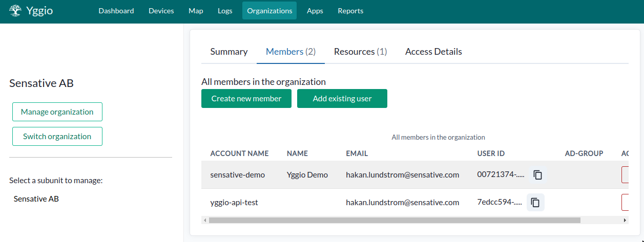The image size is (644, 242).
Task: Click yggio-api-test account name cell
Action: [x=234, y=203]
